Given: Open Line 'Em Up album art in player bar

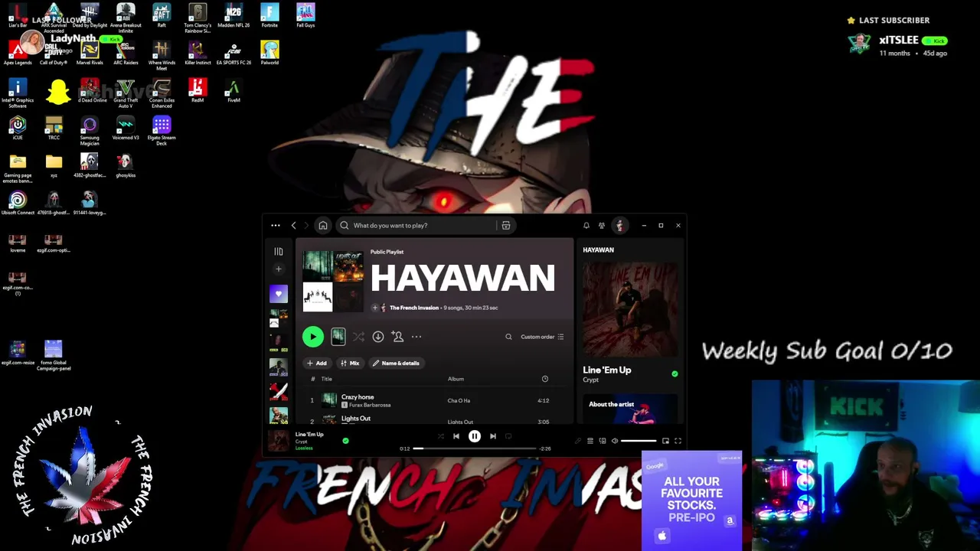Looking at the screenshot, I should click(279, 441).
